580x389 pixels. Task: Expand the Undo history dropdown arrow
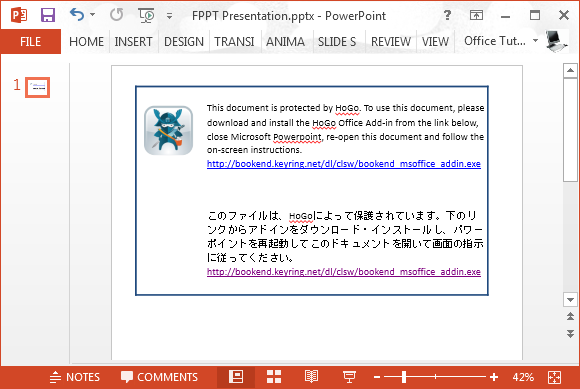click(92, 15)
